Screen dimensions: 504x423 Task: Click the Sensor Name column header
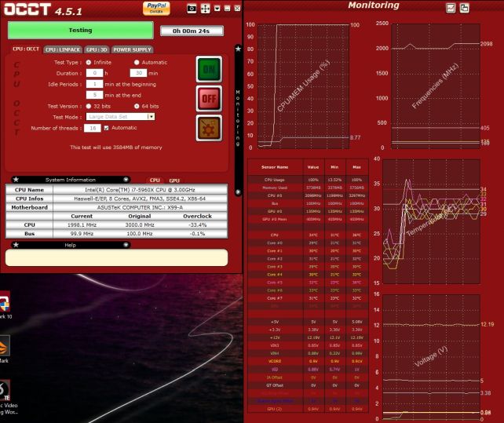275,167
